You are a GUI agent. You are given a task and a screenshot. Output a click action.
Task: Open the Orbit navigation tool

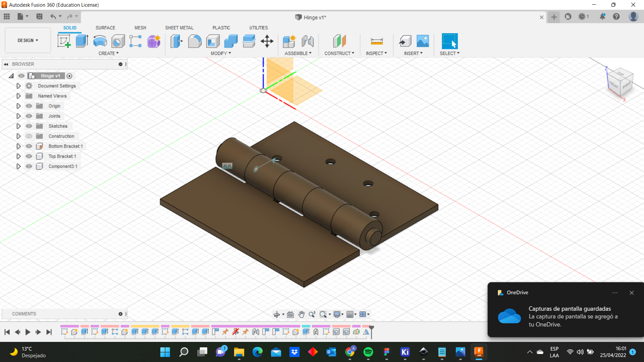coord(276,314)
